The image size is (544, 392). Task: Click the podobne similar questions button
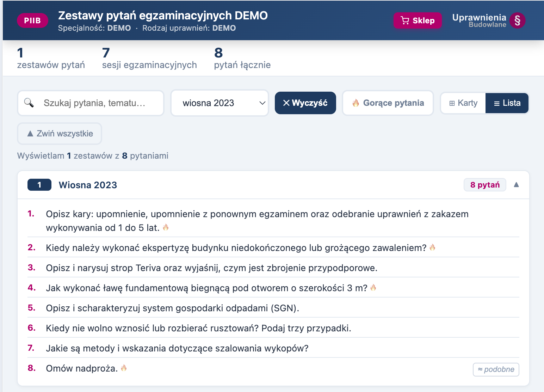pos(496,369)
